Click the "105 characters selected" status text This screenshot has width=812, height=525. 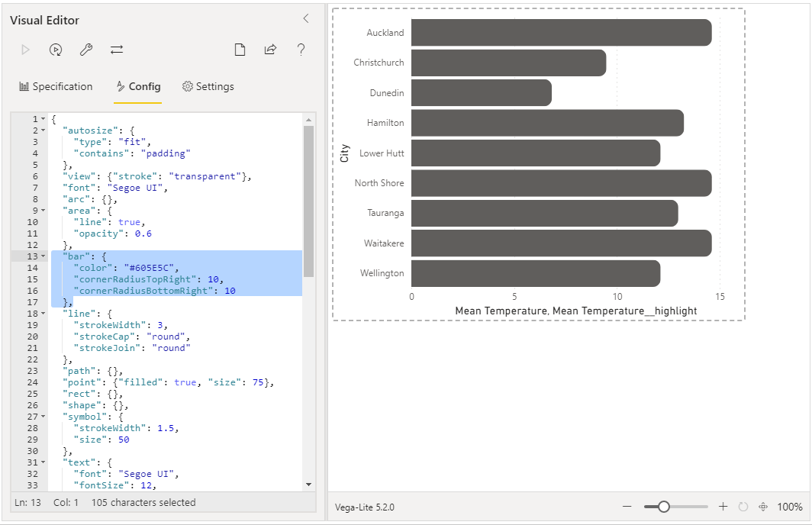pos(143,502)
